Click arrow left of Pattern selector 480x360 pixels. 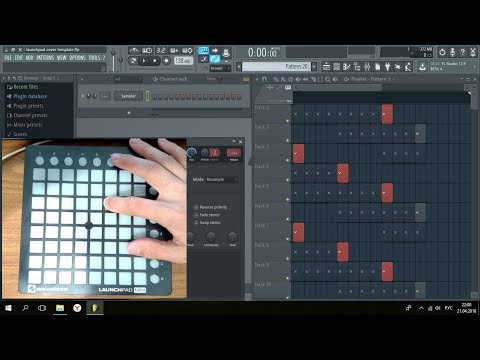(x=239, y=67)
